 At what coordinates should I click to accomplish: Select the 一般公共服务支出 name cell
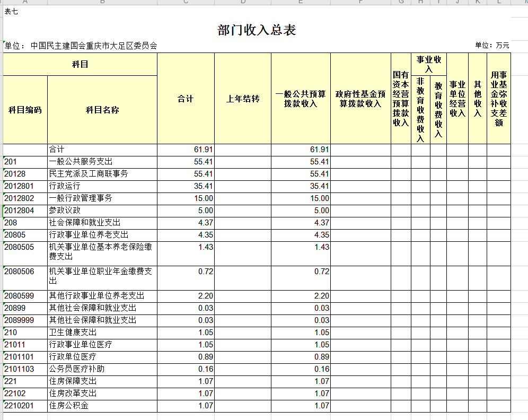pos(102,162)
